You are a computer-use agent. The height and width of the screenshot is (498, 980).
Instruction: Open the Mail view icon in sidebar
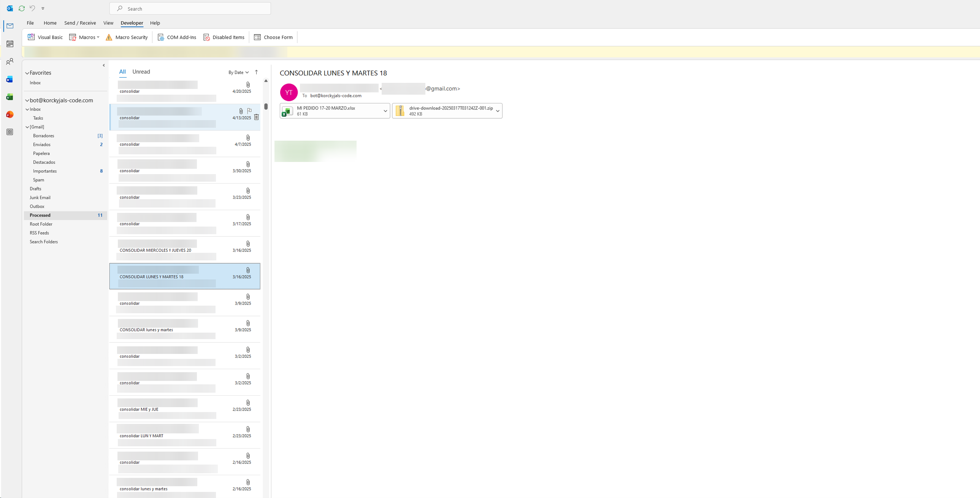pyautogui.click(x=10, y=26)
